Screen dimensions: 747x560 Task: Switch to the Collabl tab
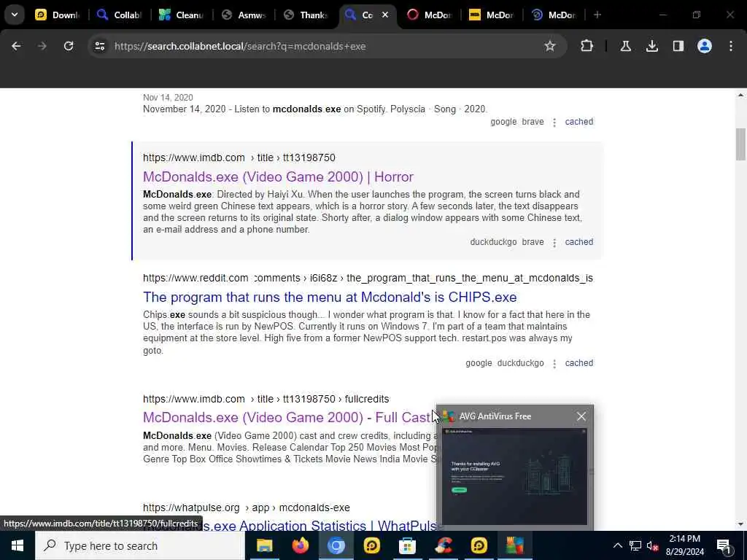pyautogui.click(x=120, y=15)
